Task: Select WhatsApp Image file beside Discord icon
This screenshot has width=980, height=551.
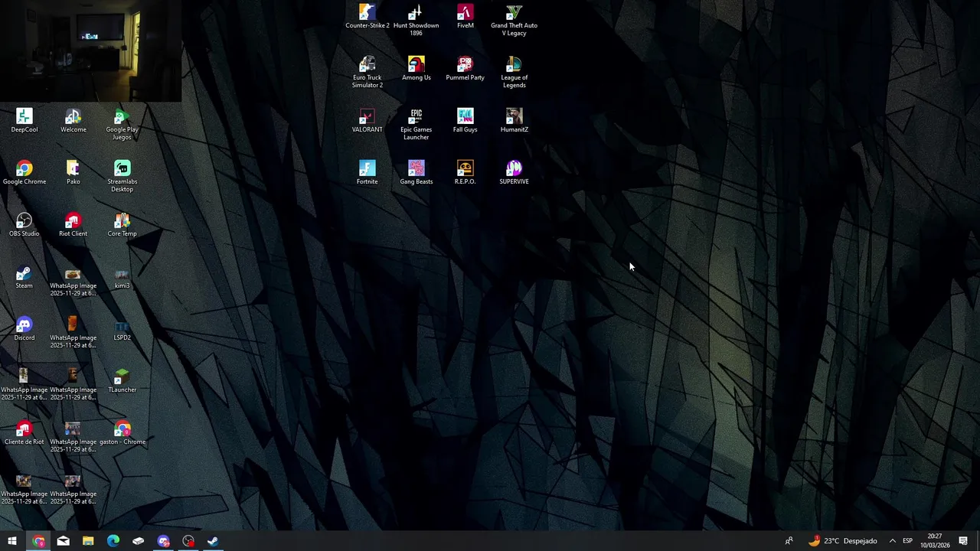Action: coord(73,332)
